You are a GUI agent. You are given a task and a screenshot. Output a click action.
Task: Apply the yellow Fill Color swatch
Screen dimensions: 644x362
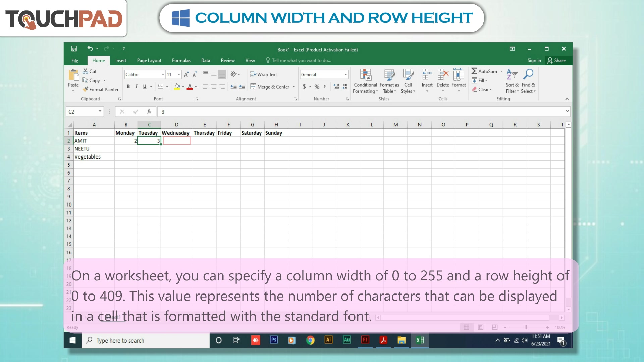177,87
